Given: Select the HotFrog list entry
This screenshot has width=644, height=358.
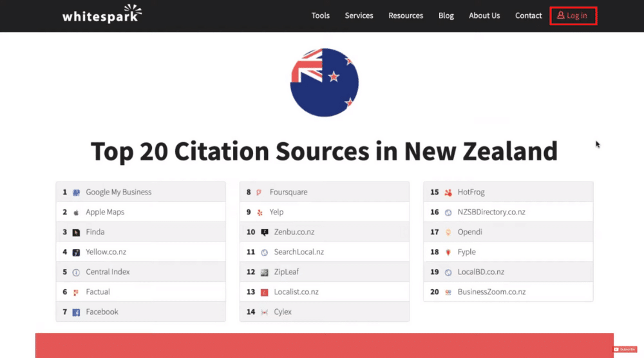Looking at the screenshot, I should tap(508, 192).
